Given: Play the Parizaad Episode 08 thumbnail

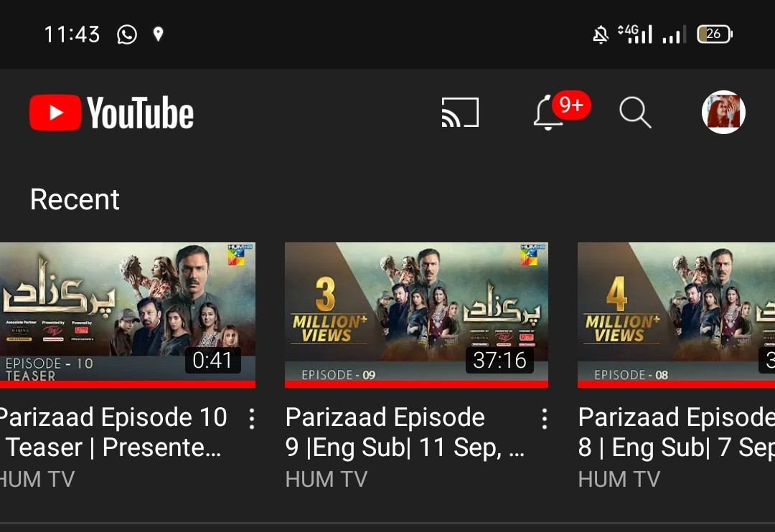Looking at the screenshot, I should [676, 314].
